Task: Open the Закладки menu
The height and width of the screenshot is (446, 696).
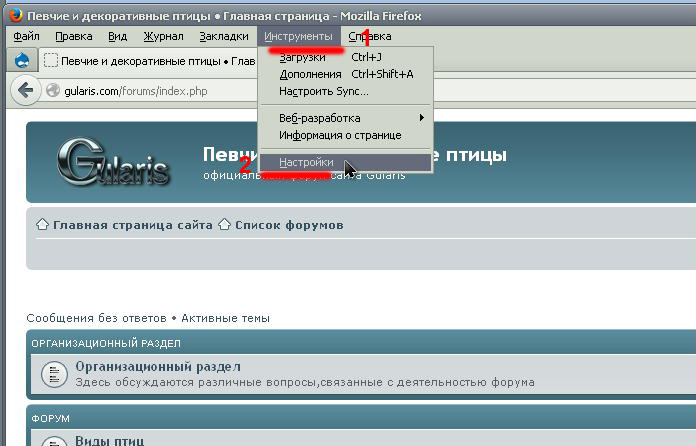Action: tap(224, 36)
